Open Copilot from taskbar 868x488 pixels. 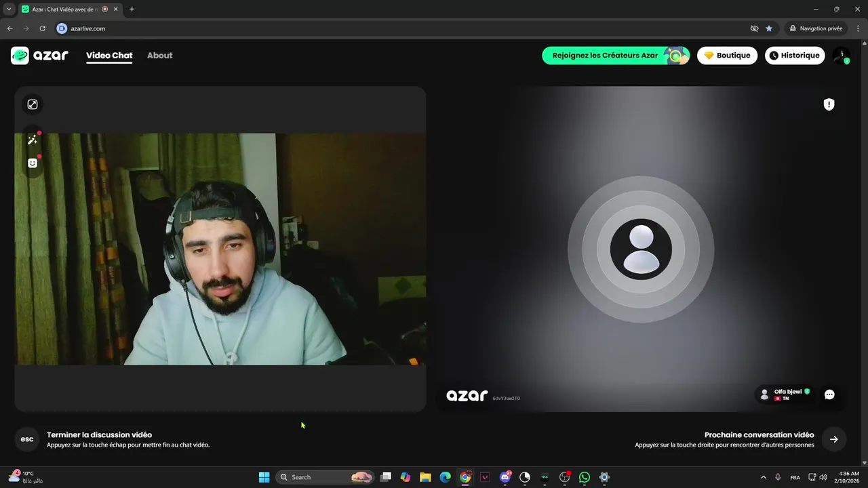click(x=406, y=477)
